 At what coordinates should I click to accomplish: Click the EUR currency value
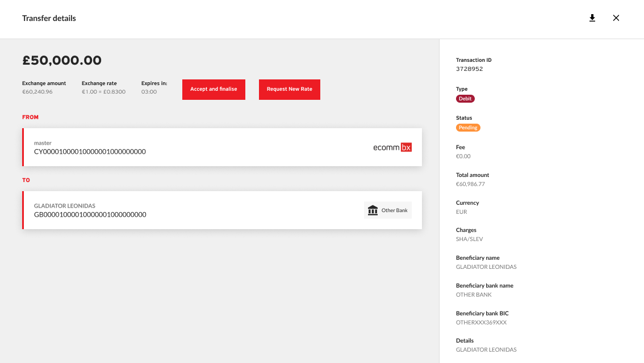(x=461, y=212)
